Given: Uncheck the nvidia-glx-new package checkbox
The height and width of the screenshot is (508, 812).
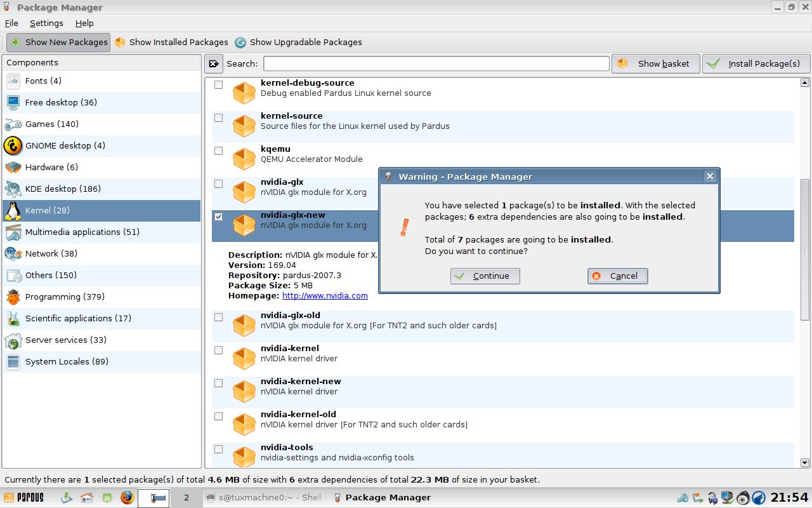Looking at the screenshot, I should point(219,217).
